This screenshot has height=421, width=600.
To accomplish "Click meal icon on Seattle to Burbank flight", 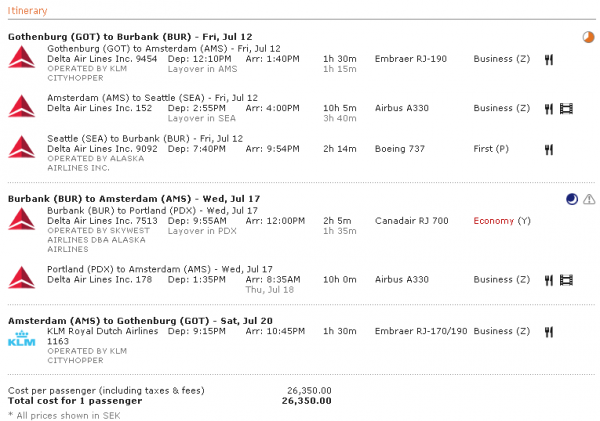I will (x=549, y=149).
